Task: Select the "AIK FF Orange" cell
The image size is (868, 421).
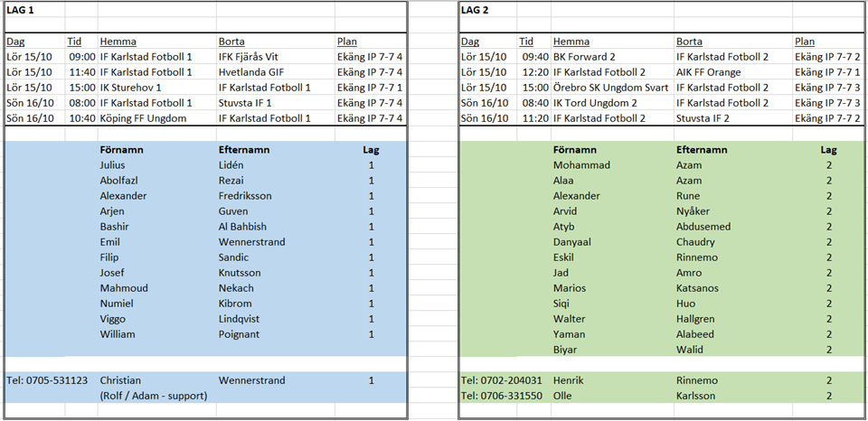Action: [708, 72]
